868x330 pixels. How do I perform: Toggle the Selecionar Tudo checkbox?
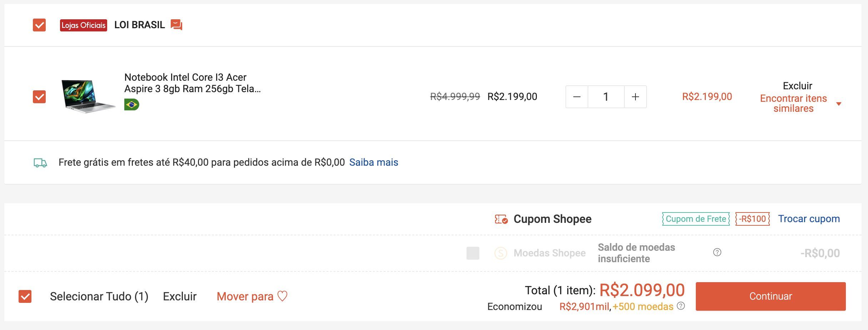(25, 296)
